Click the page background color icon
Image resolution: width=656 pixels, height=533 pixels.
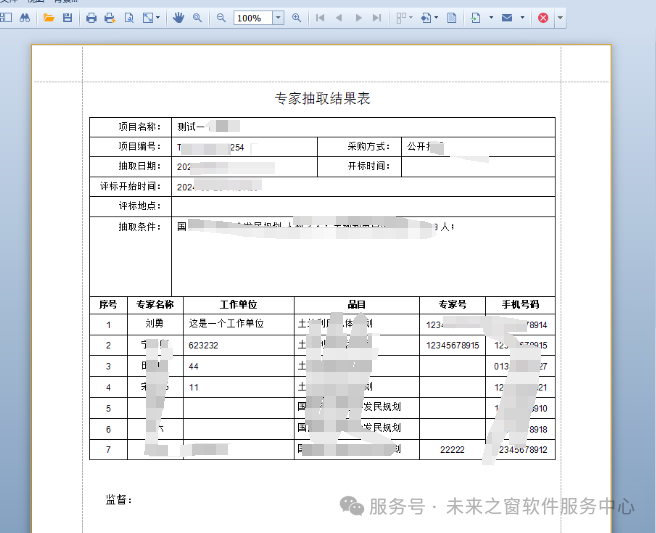click(426, 18)
